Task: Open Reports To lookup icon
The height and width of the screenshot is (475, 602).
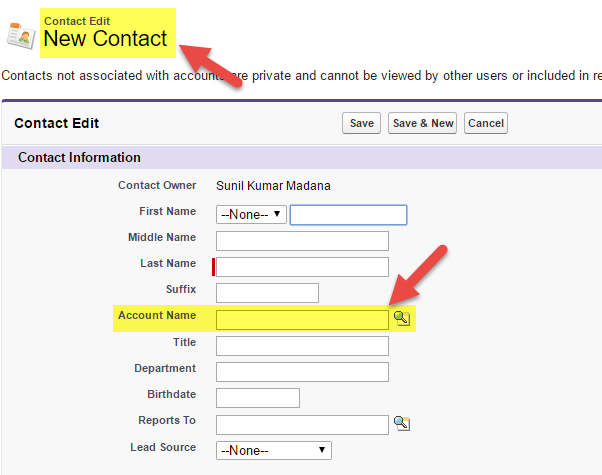Action: pyautogui.click(x=401, y=424)
